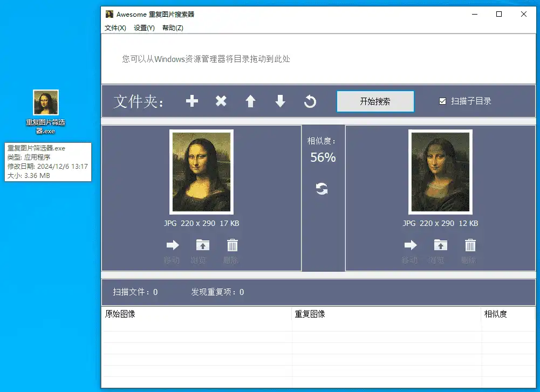The height and width of the screenshot is (392, 540).
Task: Click browse folder icon under right image
Action: click(441, 245)
